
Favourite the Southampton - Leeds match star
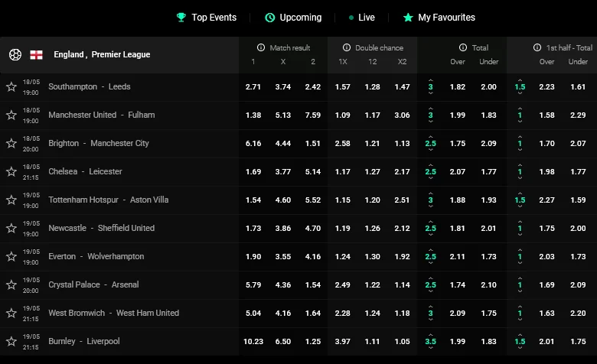pyautogui.click(x=11, y=87)
